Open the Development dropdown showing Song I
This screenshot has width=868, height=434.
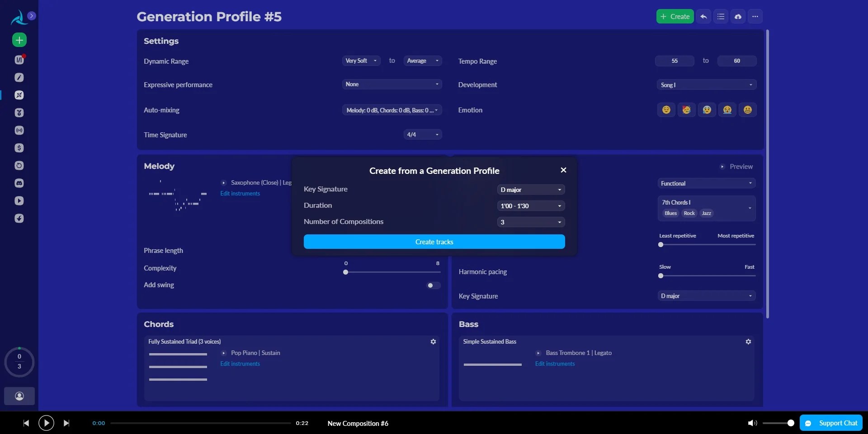pyautogui.click(x=706, y=84)
